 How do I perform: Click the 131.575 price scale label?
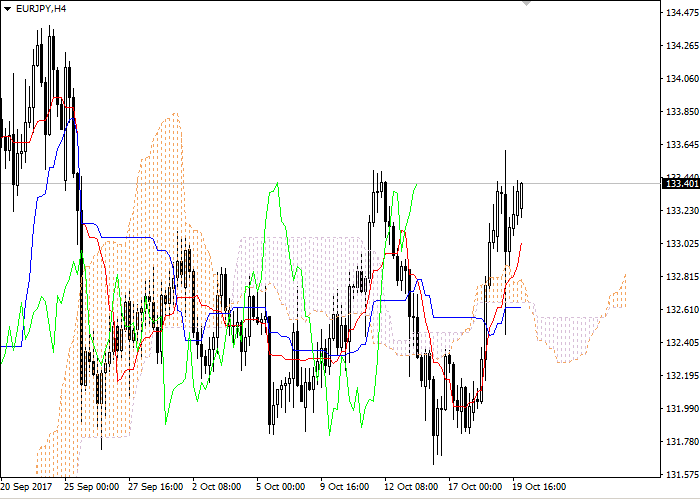click(x=682, y=474)
